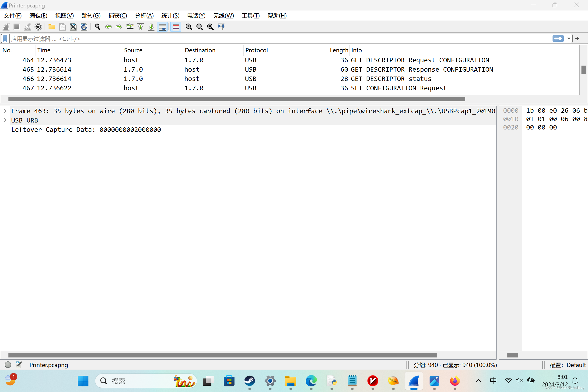Zoom in on packet text
This screenshot has height=392, width=588.
(x=189, y=27)
